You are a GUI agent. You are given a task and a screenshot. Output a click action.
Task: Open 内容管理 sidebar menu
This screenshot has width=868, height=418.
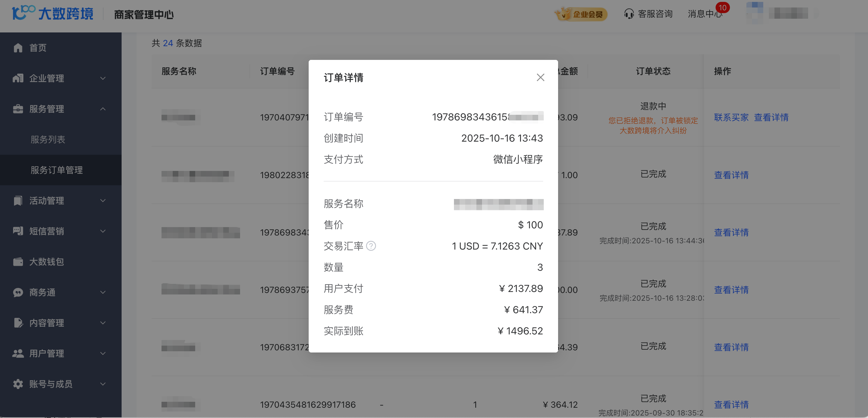[x=46, y=323]
